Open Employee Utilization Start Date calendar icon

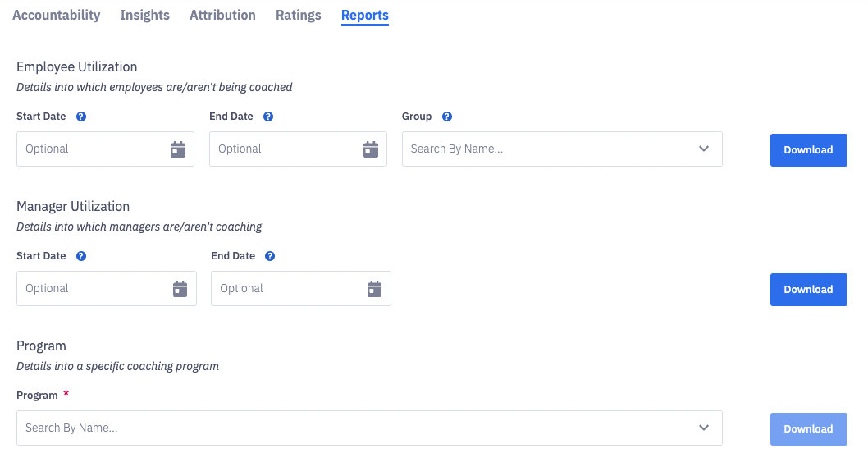pos(178,149)
